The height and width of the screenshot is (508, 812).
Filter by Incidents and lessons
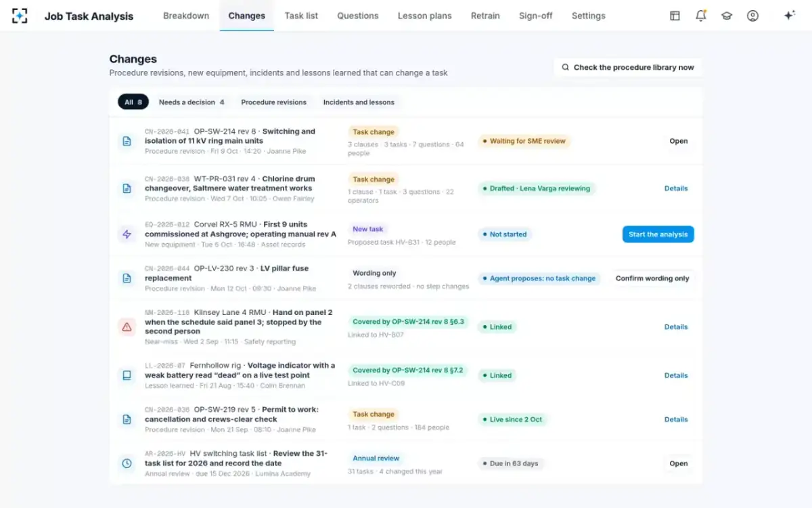click(x=359, y=102)
